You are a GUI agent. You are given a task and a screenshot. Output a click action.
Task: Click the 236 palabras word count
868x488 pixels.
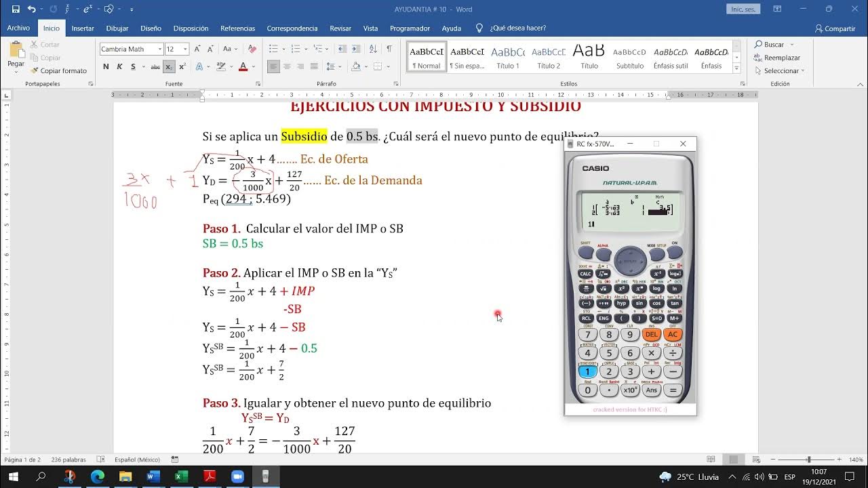point(67,460)
